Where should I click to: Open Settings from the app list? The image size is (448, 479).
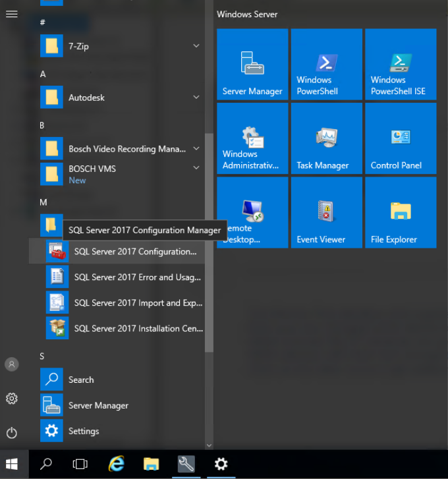83,431
